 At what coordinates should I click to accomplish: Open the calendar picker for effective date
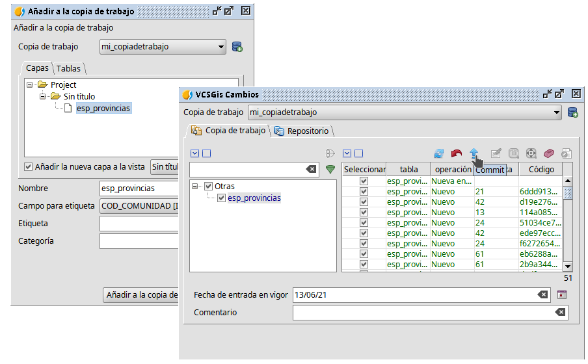pyautogui.click(x=563, y=294)
